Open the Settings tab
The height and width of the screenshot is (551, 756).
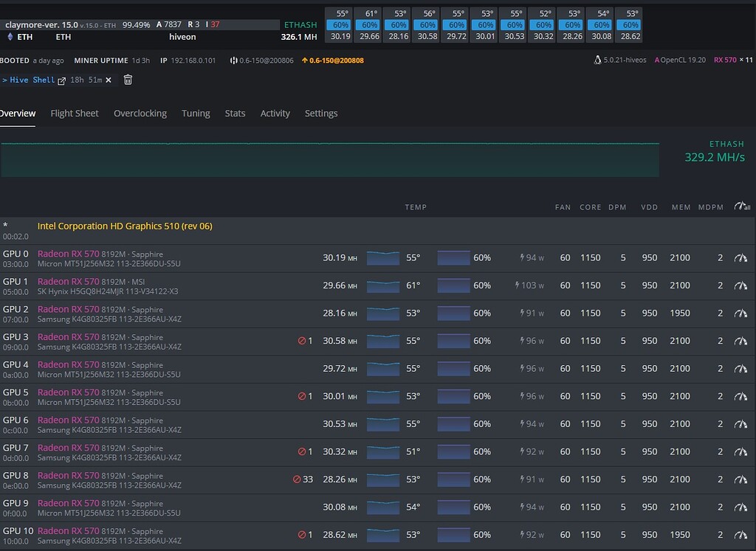[320, 114]
